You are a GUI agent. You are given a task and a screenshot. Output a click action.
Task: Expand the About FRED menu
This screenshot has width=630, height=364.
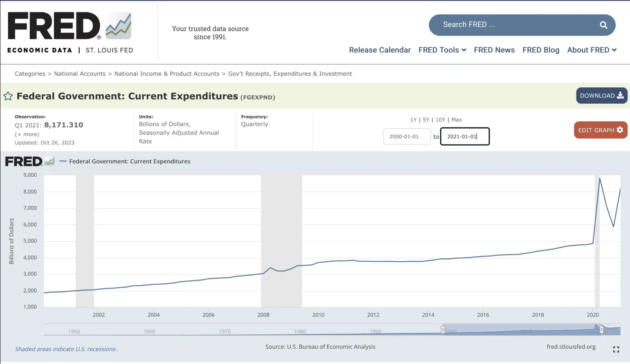tap(591, 50)
